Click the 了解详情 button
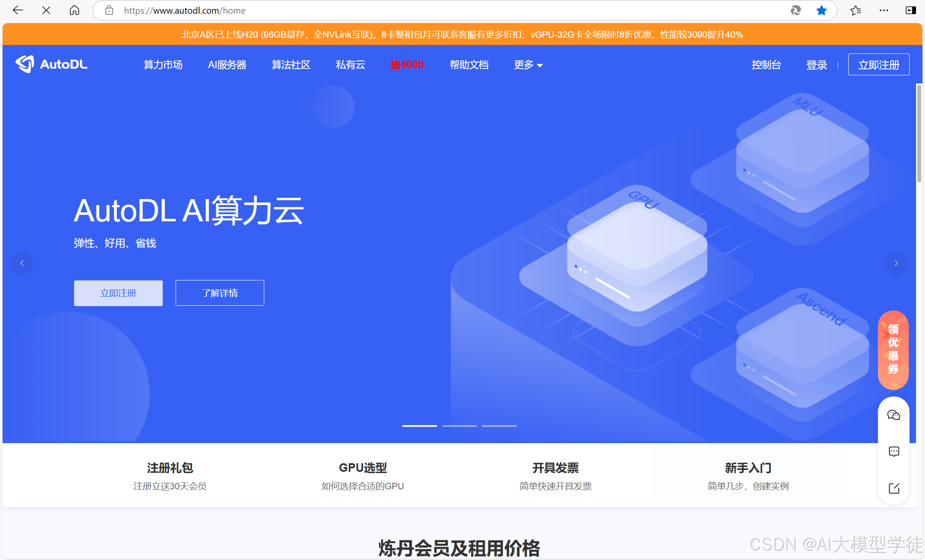925x560 pixels. (x=220, y=293)
